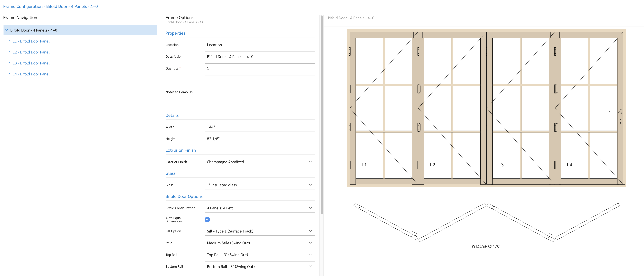Toggle the Auto Equal Dimensions checkbox
644x276 pixels.
click(207, 219)
